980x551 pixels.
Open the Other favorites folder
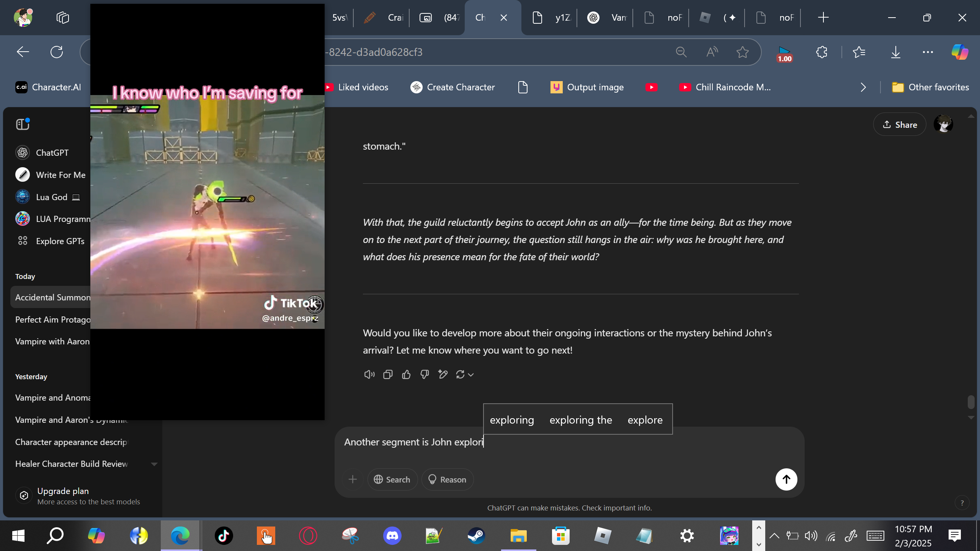point(930,87)
